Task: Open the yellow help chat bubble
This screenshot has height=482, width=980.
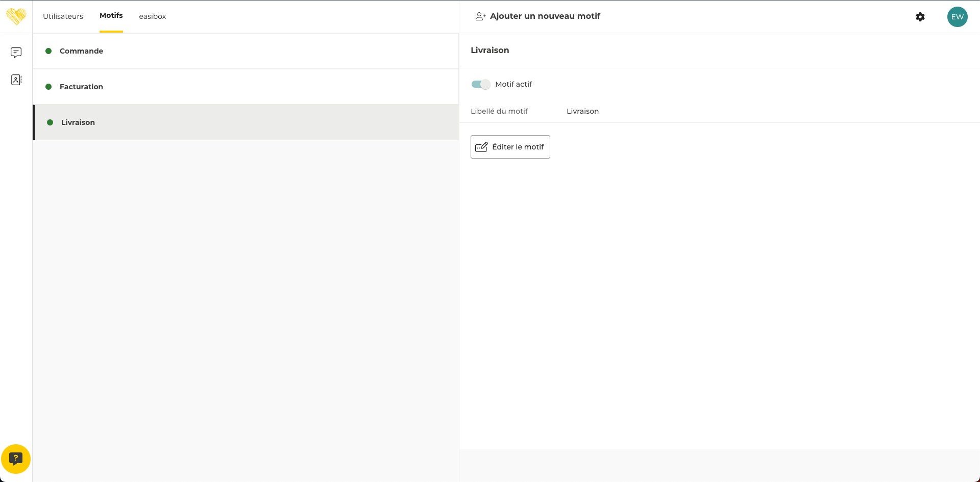Action: pyautogui.click(x=16, y=459)
